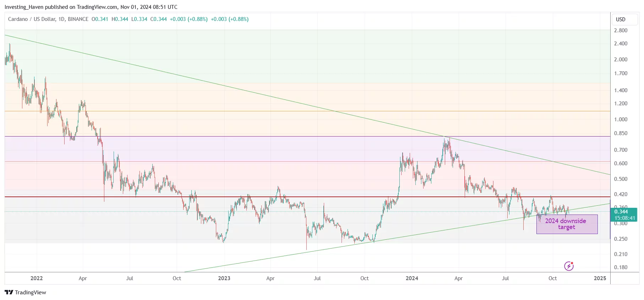644x300 pixels.
Task: Click the high value H0.344
Action: [120, 19]
